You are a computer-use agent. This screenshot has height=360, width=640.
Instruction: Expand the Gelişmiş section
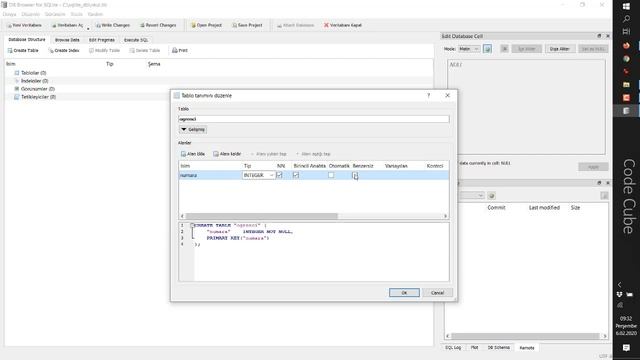tap(193, 129)
